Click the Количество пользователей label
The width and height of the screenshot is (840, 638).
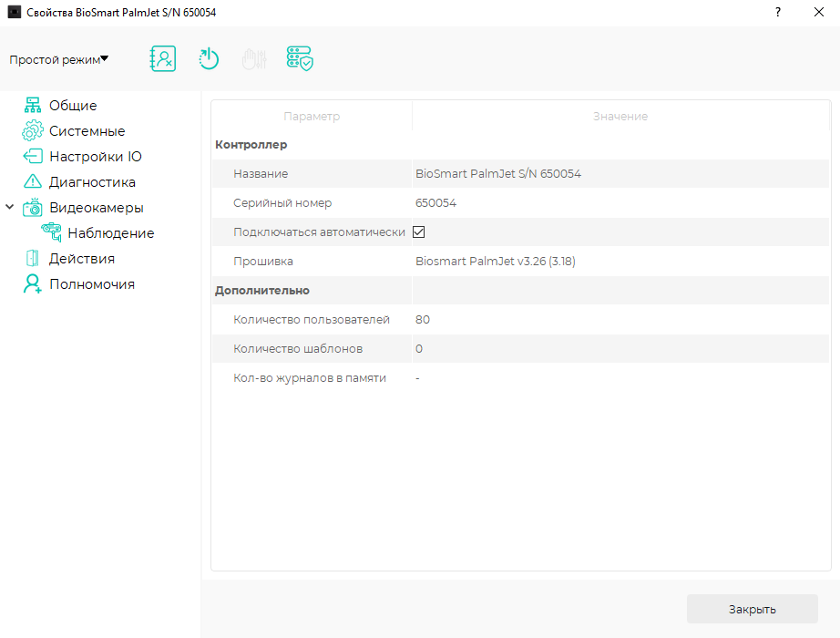pyautogui.click(x=312, y=320)
